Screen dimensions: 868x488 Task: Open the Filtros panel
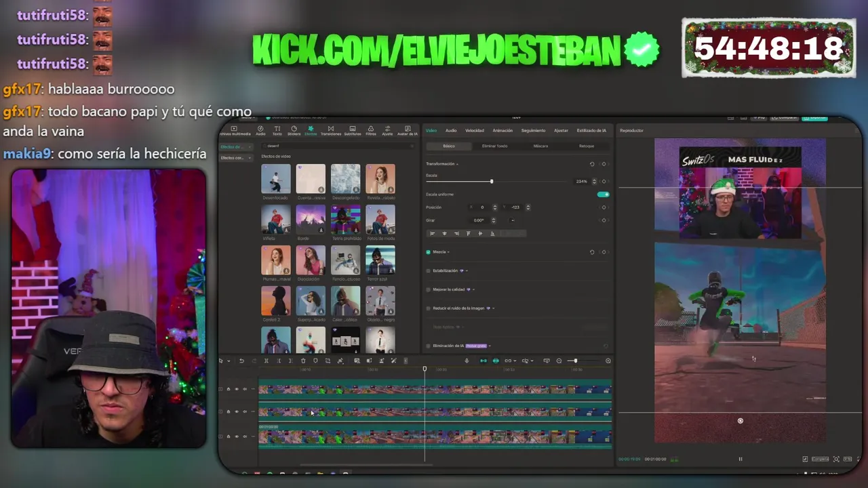click(370, 129)
